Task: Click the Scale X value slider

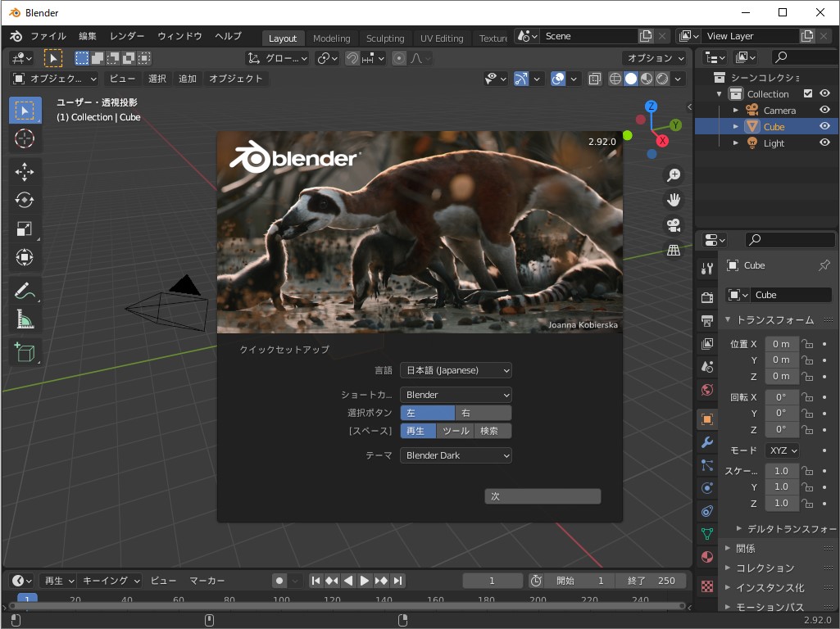Action: tap(782, 470)
